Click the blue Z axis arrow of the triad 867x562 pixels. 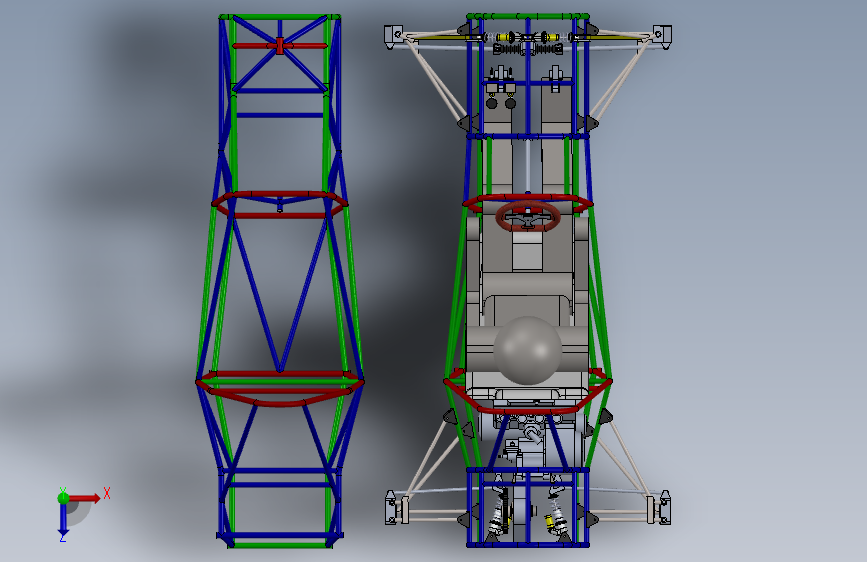coord(63,520)
